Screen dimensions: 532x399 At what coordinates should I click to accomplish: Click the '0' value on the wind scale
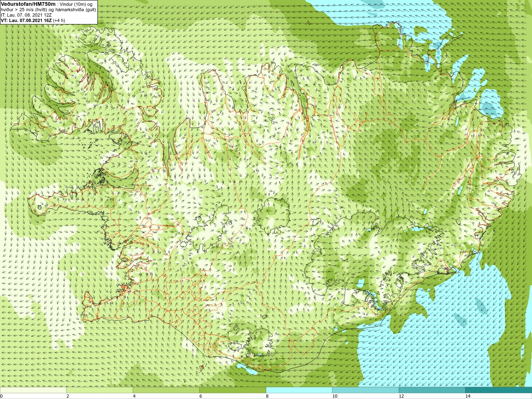point(2,396)
